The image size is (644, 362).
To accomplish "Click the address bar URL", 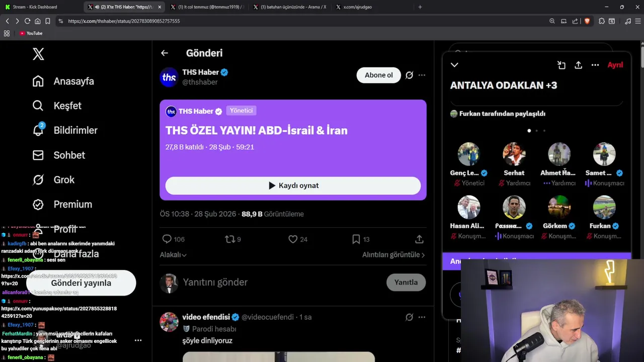I will (x=124, y=21).
